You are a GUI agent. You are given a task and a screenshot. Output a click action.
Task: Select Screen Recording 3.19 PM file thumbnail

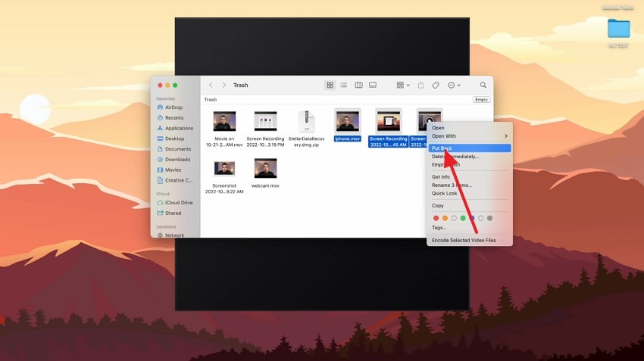pyautogui.click(x=265, y=121)
